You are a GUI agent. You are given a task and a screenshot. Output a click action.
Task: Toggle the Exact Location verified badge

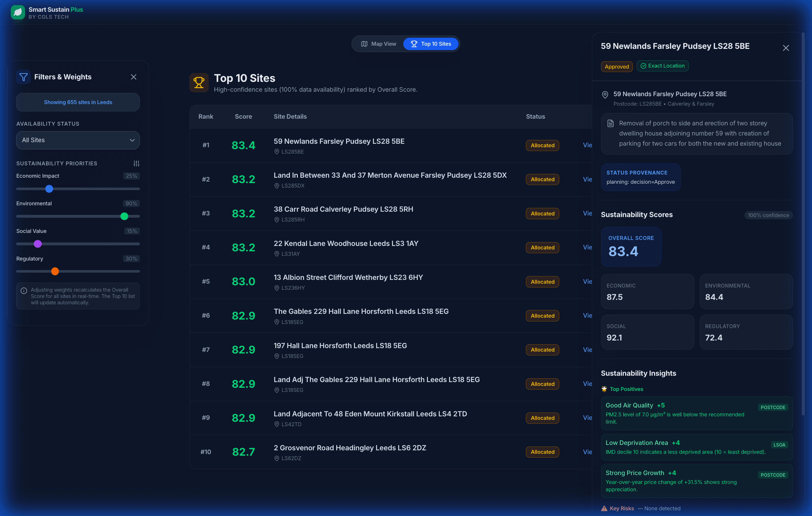click(x=662, y=65)
